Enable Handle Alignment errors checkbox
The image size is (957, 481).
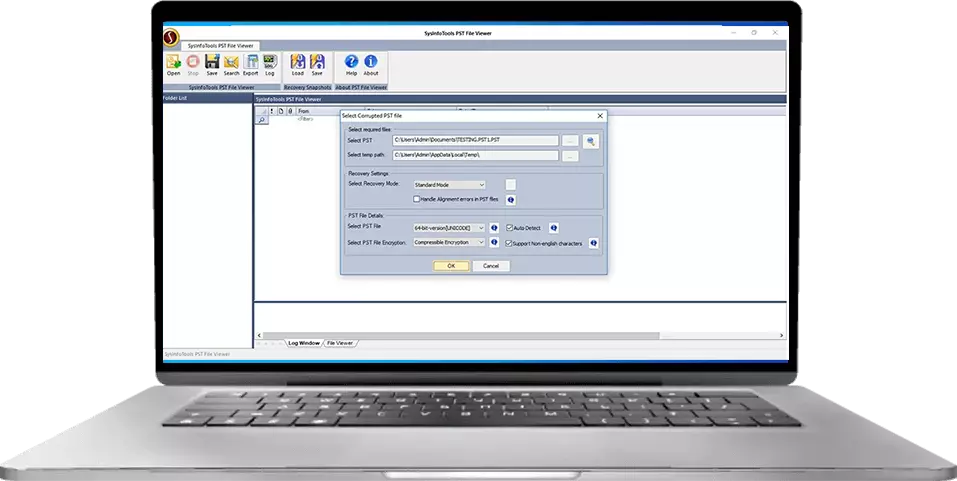point(417,199)
